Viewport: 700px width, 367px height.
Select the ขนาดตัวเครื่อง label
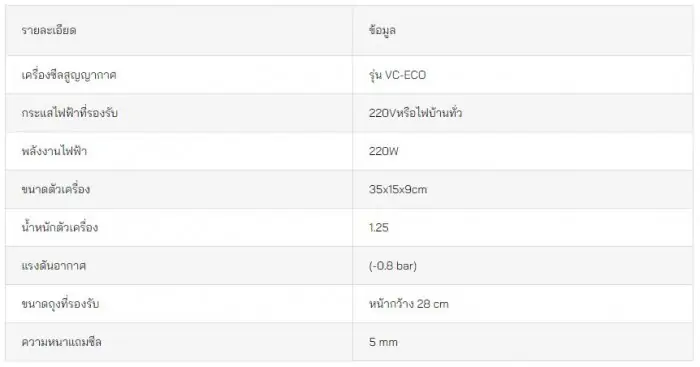tap(56, 189)
